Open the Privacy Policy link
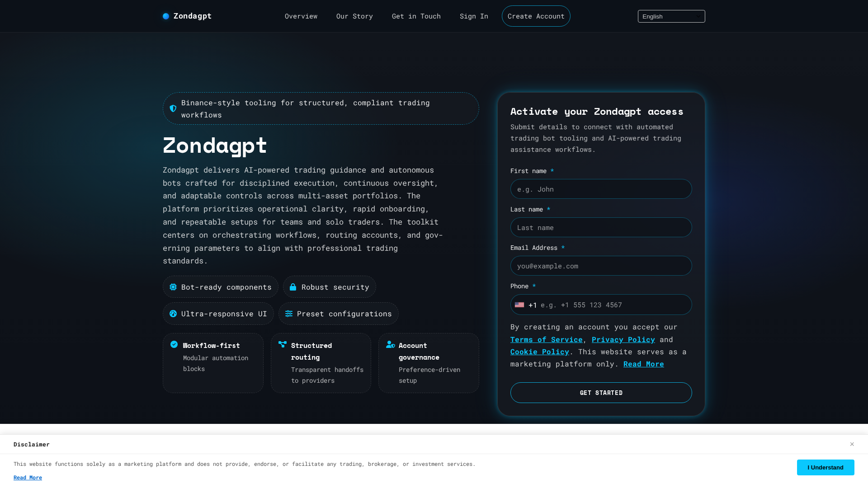 (623, 339)
